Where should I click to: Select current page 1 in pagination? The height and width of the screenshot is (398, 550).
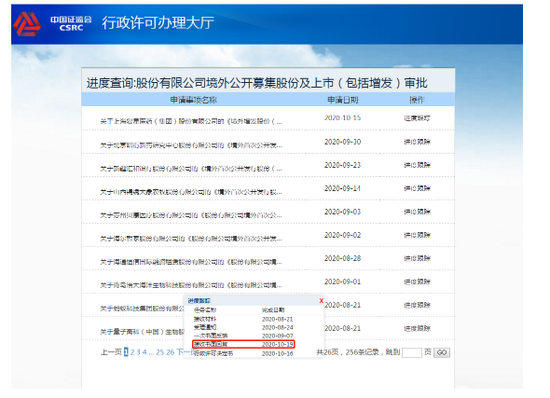(x=126, y=352)
